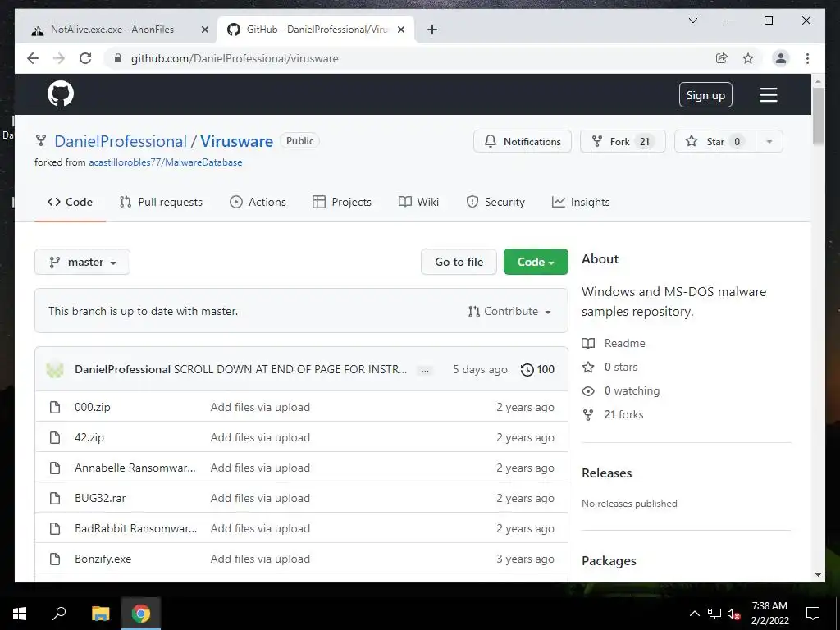Reload the page with refresh icon
This screenshot has width=840, height=630.
pos(85,58)
